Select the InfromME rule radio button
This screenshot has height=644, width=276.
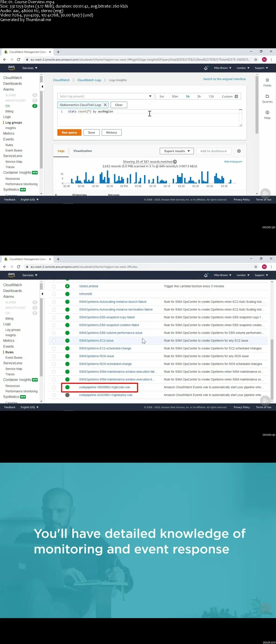pos(54,294)
